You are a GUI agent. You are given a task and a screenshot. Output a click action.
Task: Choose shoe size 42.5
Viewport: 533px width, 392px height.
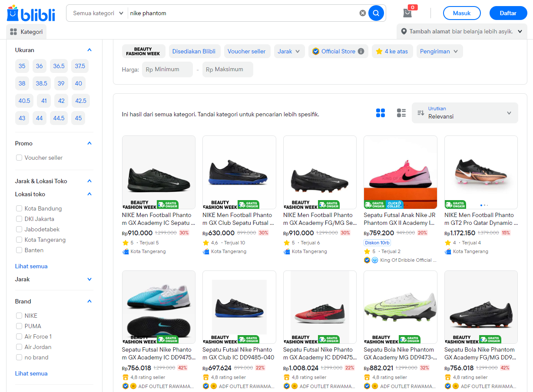(x=81, y=101)
